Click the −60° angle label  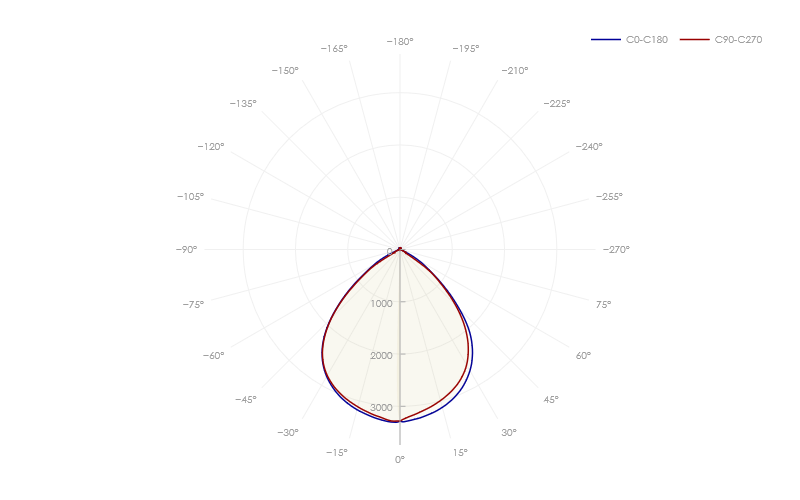[x=213, y=355]
